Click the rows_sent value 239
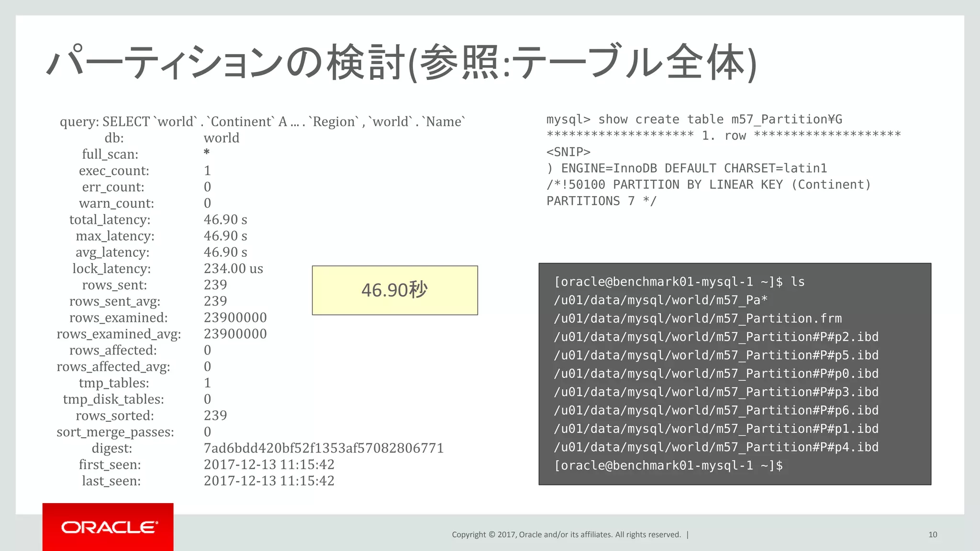This screenshot has height=551, width=980. coord(215,285)
